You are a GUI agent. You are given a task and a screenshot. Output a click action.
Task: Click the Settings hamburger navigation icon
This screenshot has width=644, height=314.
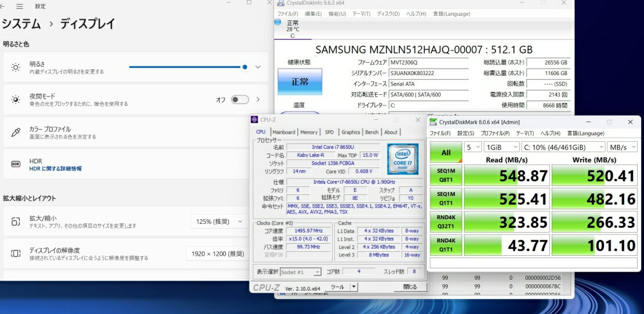(20, 6)
